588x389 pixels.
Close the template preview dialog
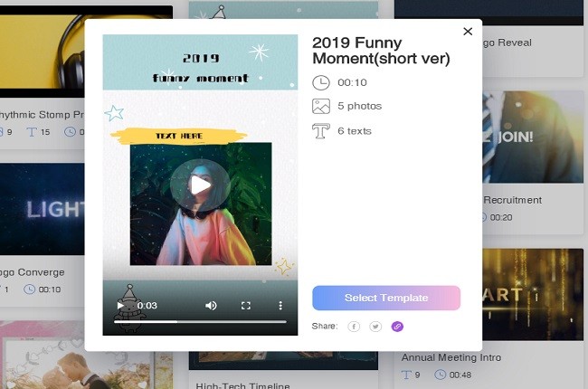(468, 32)
